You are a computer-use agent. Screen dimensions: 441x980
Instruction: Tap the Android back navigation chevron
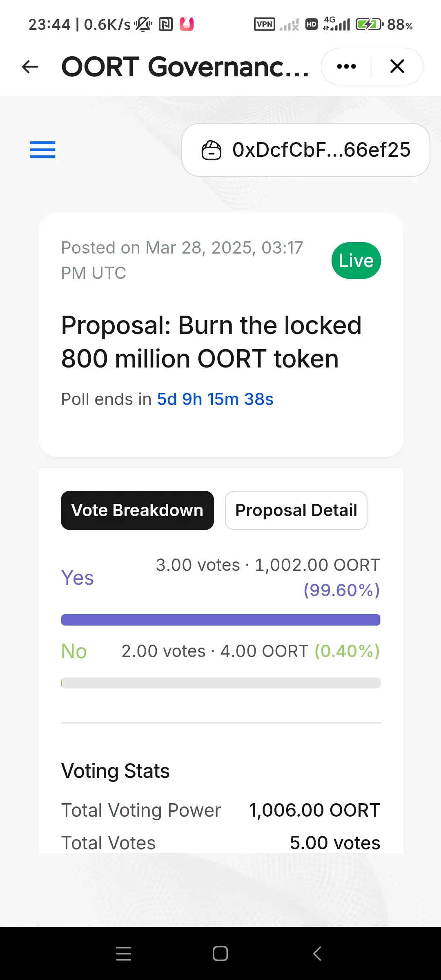317,953
